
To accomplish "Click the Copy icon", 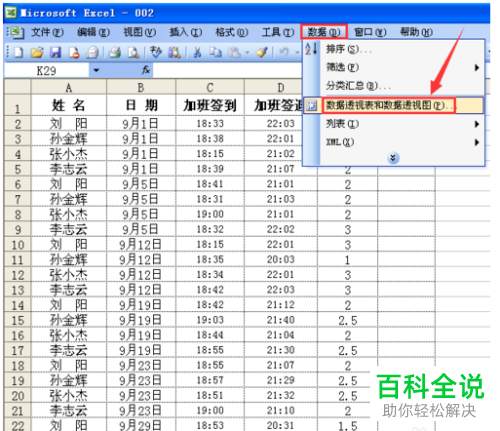I will (215, 52).
